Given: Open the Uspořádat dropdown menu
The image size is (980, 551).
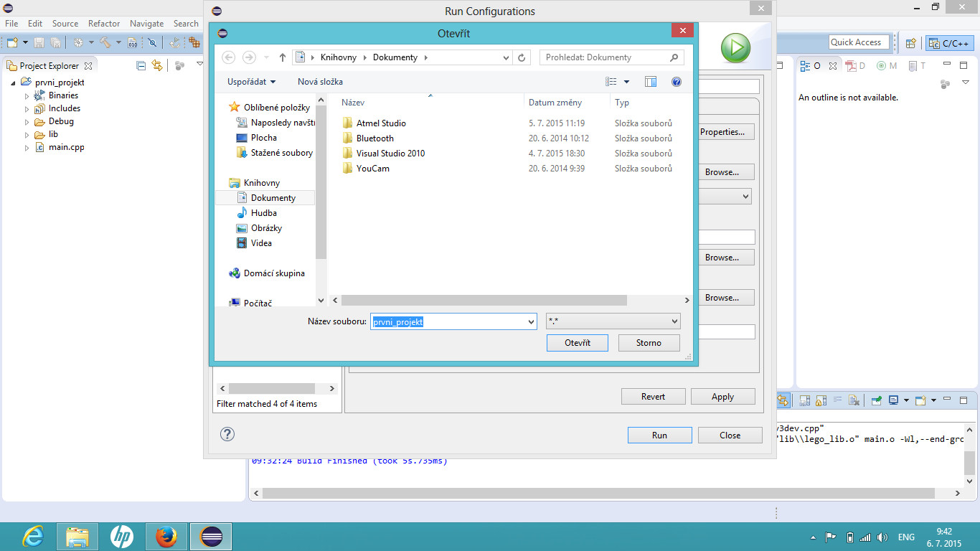Looking at the screenshot, I should coord(251,82).
